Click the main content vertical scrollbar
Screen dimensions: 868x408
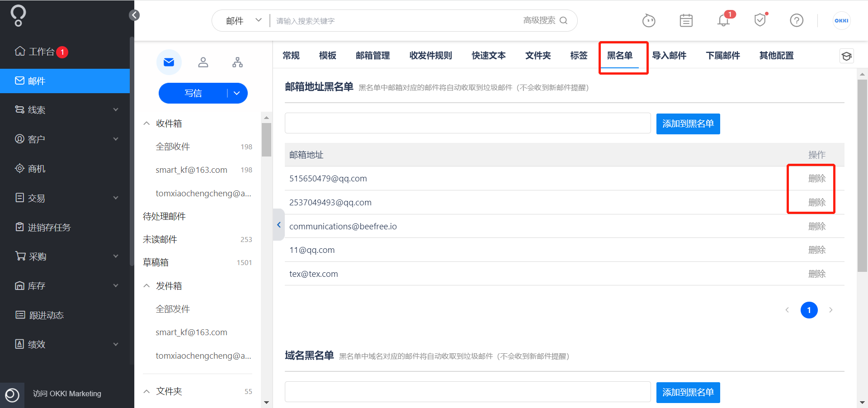[x=862, y=176]
